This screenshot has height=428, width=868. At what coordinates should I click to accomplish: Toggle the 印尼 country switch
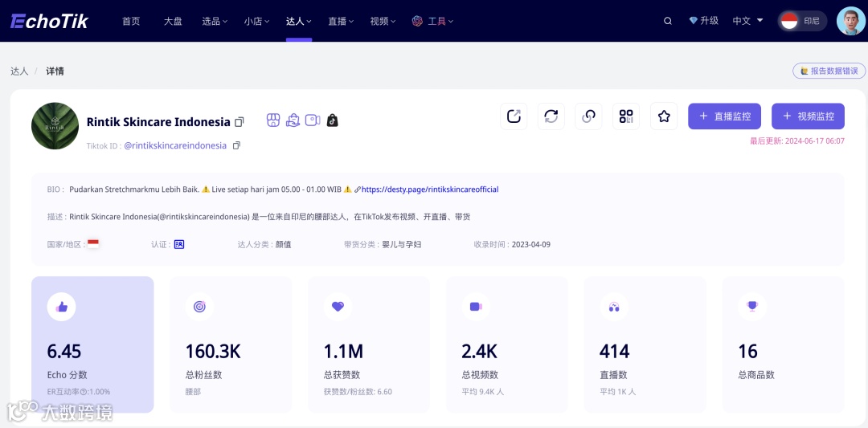click(802, 21)
